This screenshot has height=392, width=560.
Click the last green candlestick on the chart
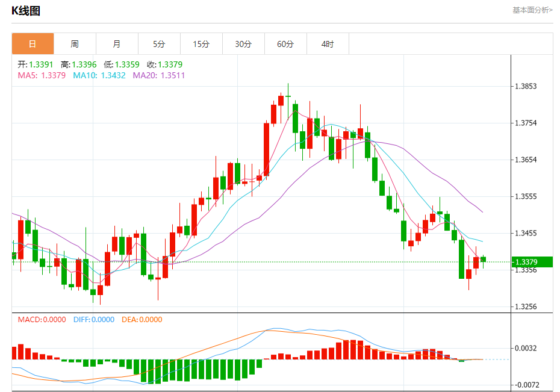point(483,260)
